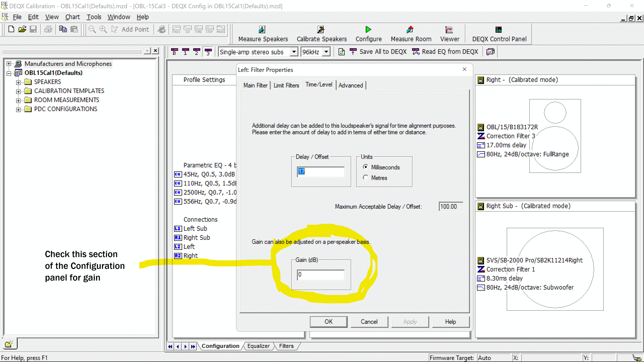Open the Tools menu
This screenshot has height=362, width=644.
[94, 17]
